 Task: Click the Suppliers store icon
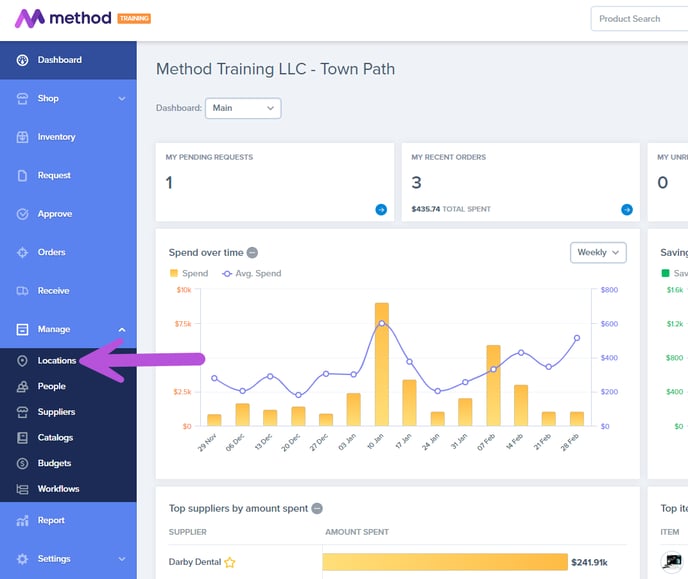pyautogui.click(x=22, y=412)
